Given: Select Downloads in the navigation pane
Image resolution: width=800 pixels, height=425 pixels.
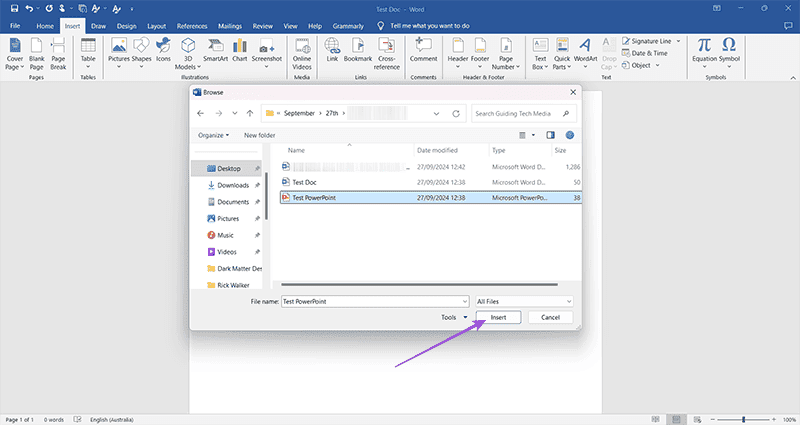Looking at the screenshot, I should click(x=232, y=185).
